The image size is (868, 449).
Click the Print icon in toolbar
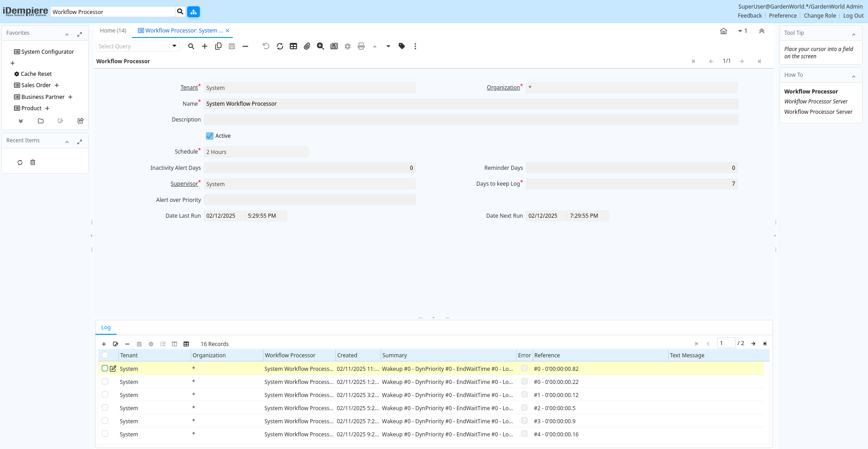361,46
